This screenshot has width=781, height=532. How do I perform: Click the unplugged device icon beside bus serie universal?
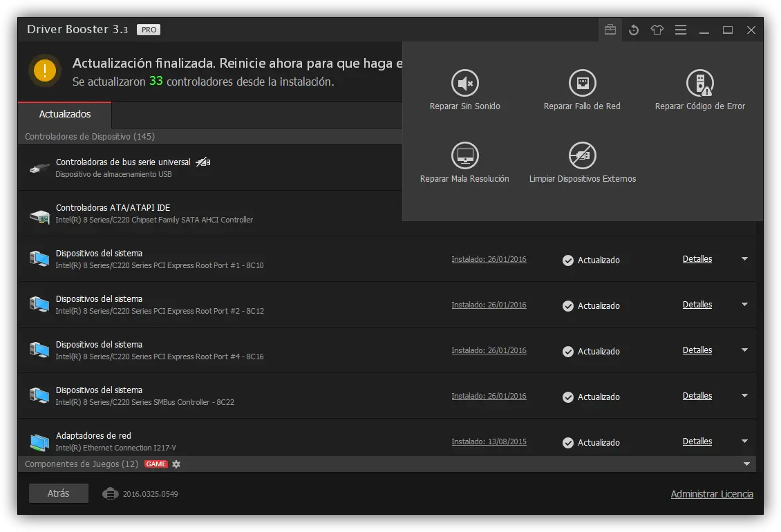point(203,162)
